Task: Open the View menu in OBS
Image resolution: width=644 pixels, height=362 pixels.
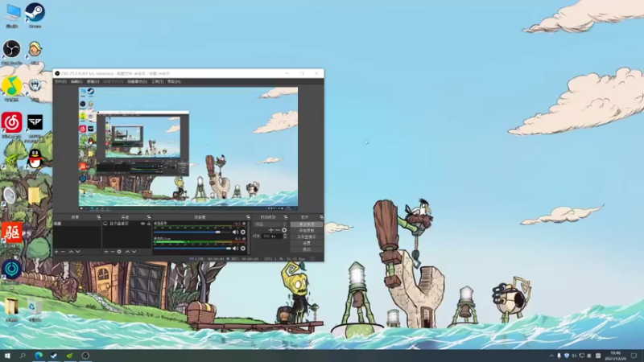Action: point(93,82)
